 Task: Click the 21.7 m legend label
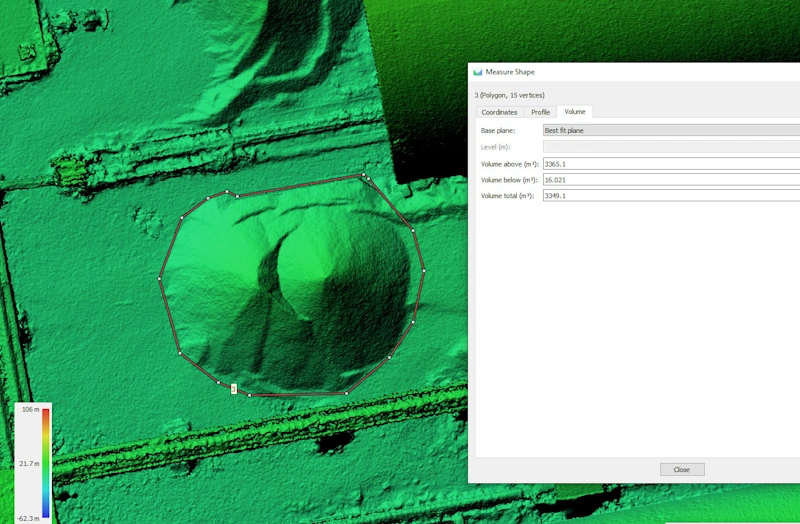pos(30,463)
